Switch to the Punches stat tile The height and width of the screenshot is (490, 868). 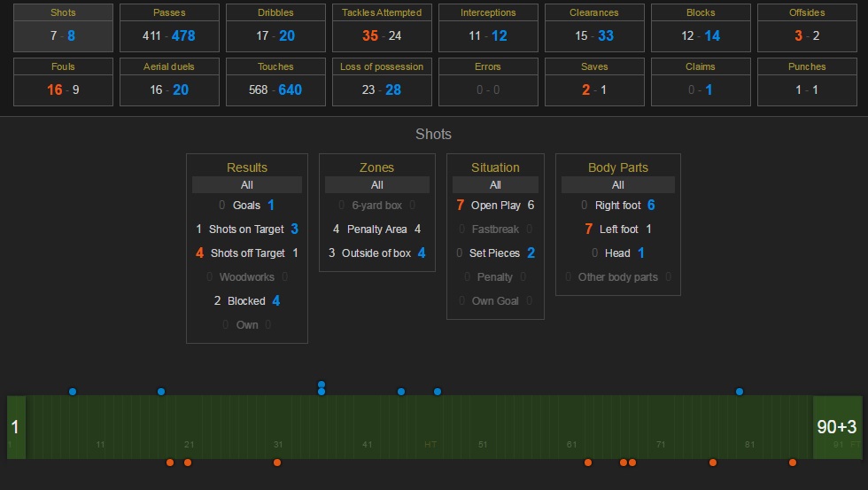point(807,82)
